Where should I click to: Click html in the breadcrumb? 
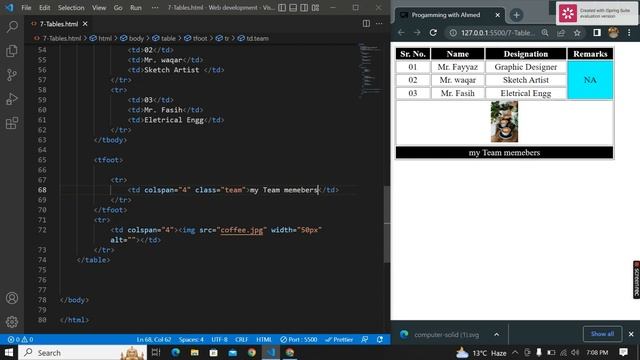(x=104, y=38)
